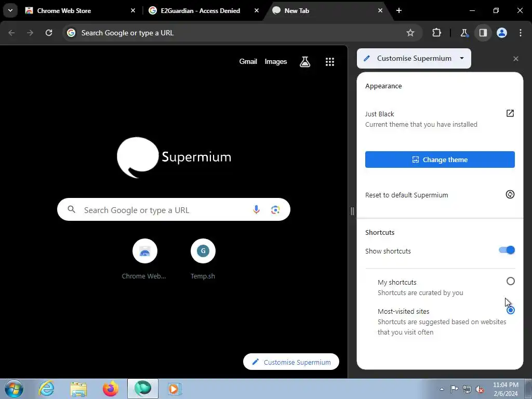The height and width of the screenshot is (399, 532).
Task: Go back with the back arrow
Action: click(x=11, y=33)
